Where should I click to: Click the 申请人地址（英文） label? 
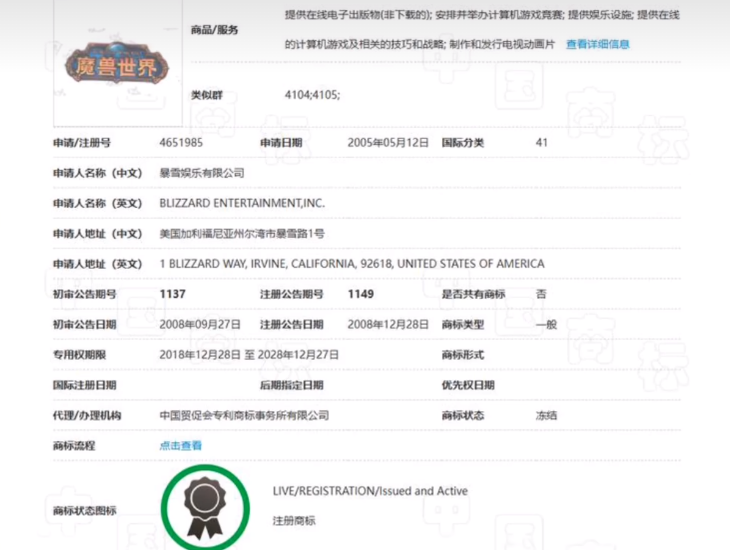coord(97,264)
